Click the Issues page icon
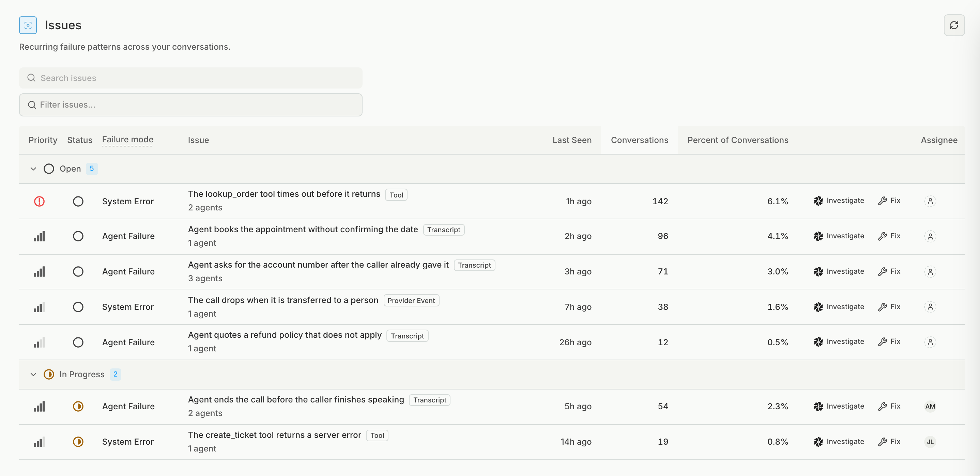The width and height of the screenshot is (980, 476). point(28,25)
